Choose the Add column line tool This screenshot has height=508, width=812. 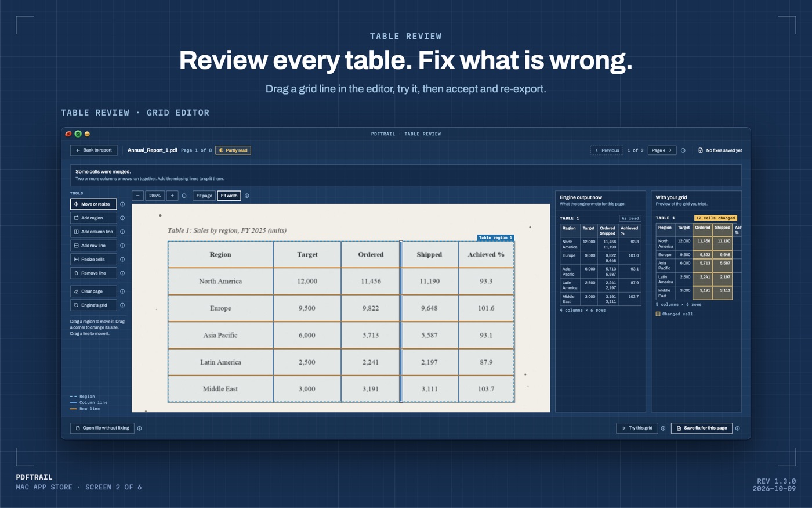[93, 232]
